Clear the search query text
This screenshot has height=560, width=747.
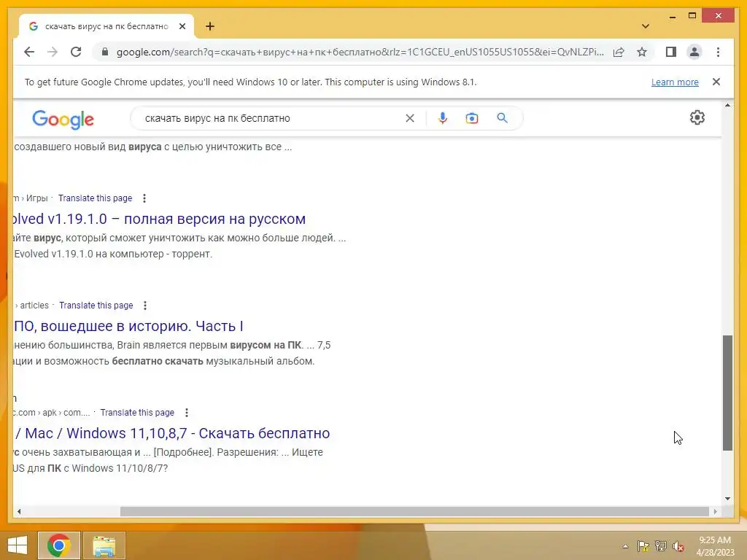point(410,118)
